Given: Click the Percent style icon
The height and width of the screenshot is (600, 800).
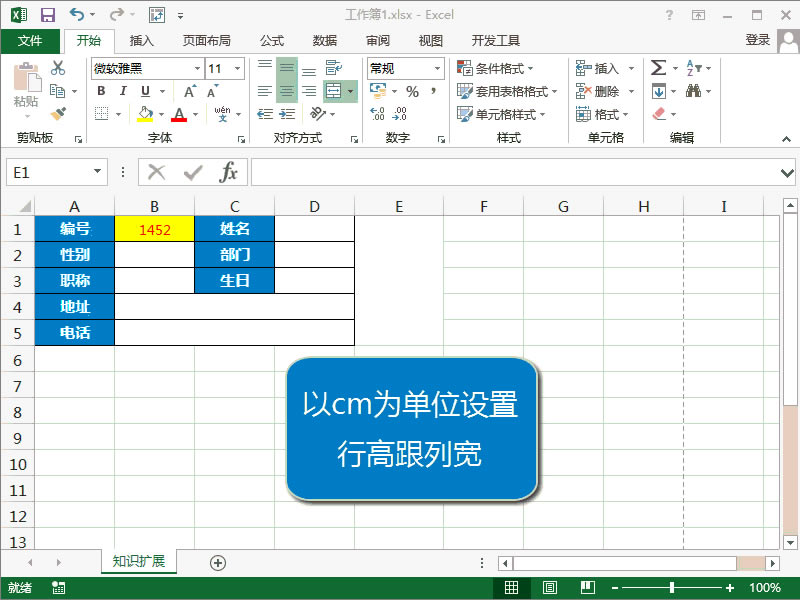Looking at the screenshot, I should (412, 90).
